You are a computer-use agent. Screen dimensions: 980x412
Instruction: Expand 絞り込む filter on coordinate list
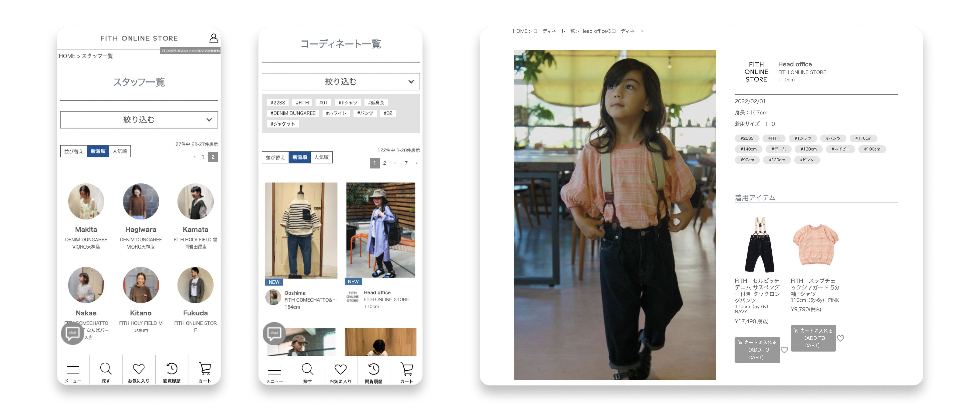[340, 81]
